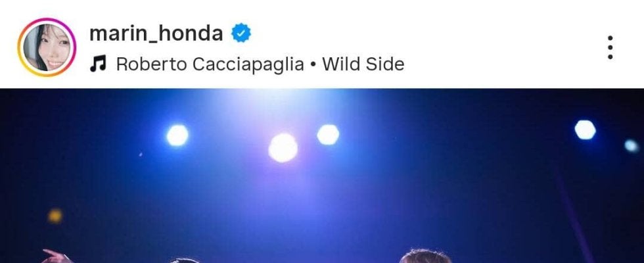Tap the hexagonal stage light at right
The width and height of the screenshot is (644, 263).
[585, 130]
